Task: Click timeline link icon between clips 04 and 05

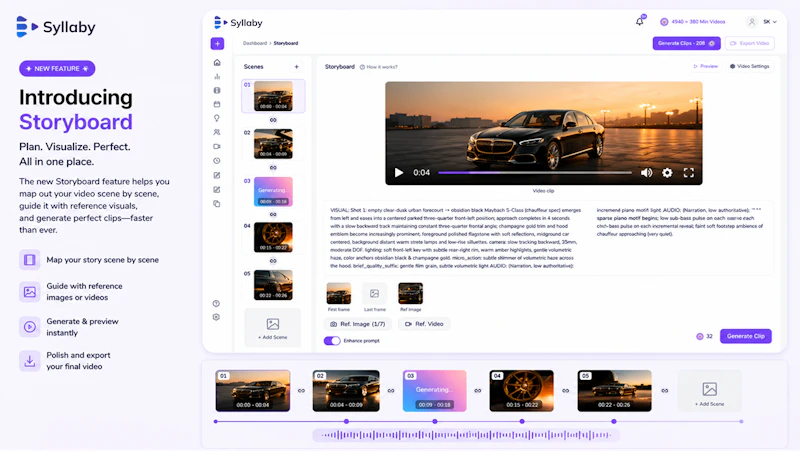Action: (566, 391)
